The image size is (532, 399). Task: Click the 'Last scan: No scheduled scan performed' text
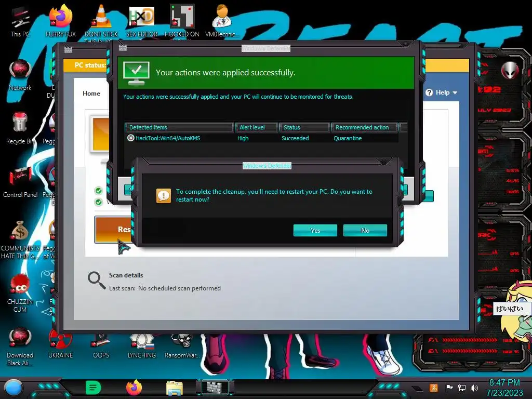pyautogui.click(x=165, y=288)
